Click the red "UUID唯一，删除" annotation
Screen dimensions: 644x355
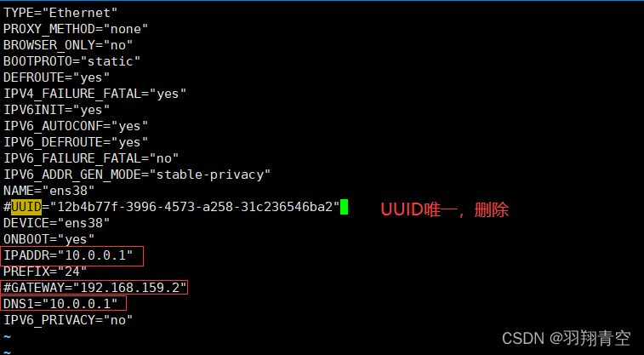(443, 209)
